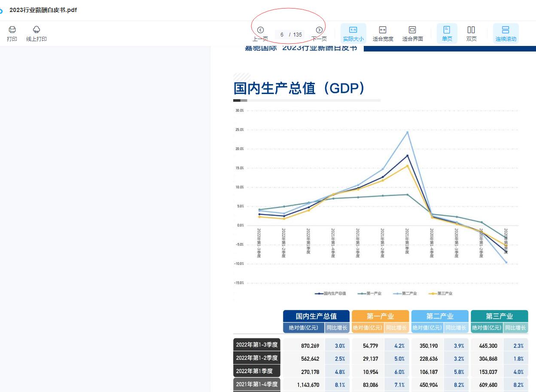The height and width of the screenshot is (392, 536).
Task: Click the current page number field
Action: [282, 35]
